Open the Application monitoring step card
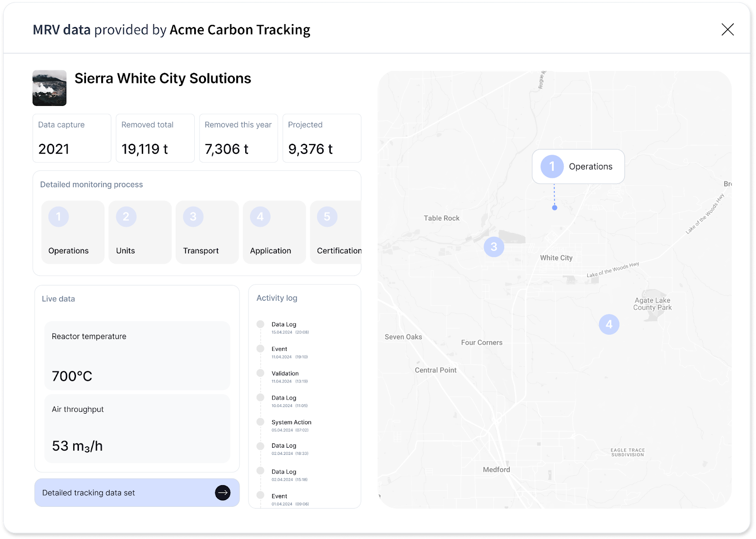756x539 pixels. click(275, 232)
